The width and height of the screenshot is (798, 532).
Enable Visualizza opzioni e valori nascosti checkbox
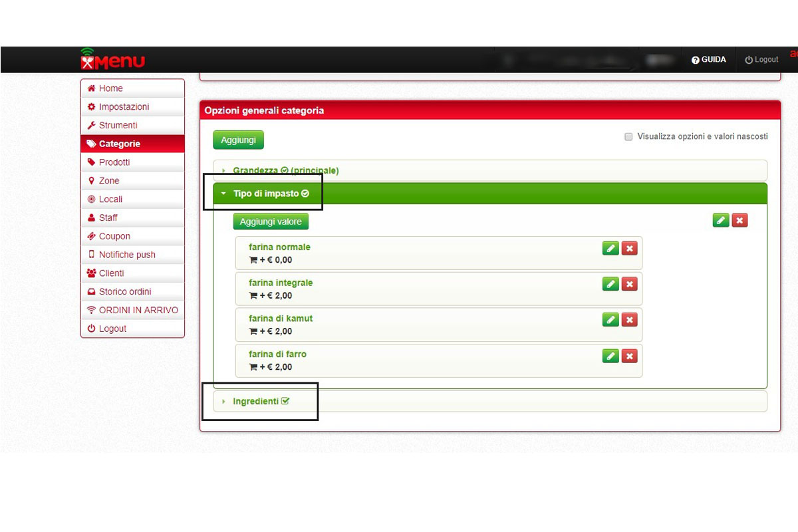628,137
